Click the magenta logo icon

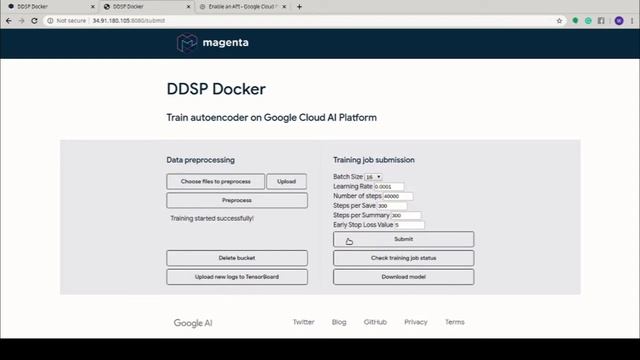coord(187,43)
